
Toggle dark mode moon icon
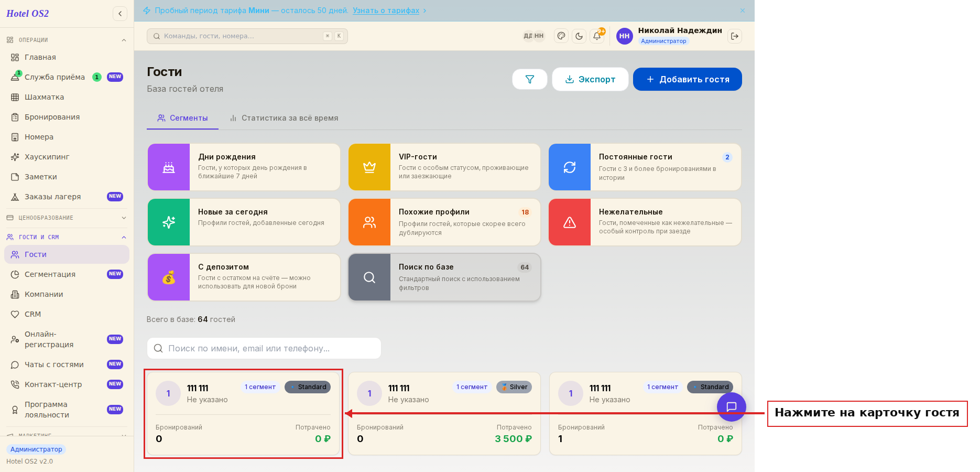point(579,36)
